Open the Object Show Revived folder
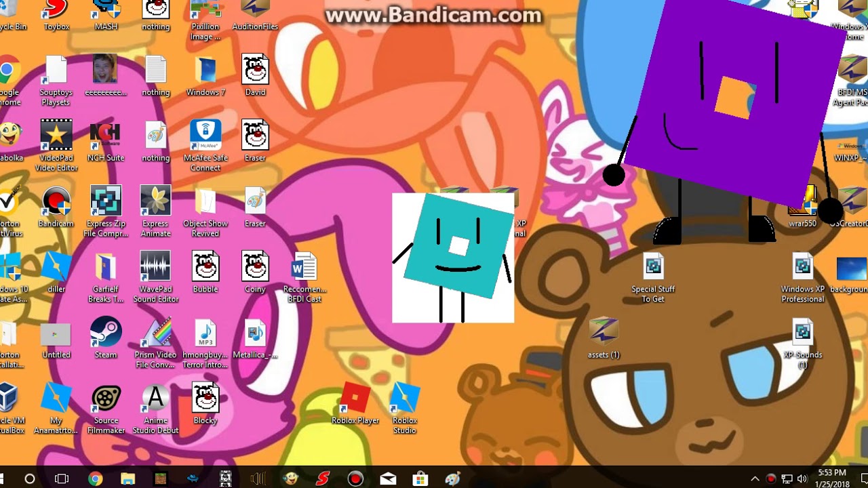The height and width of the screenshot is (488, 868). click(x=205, y=211)
